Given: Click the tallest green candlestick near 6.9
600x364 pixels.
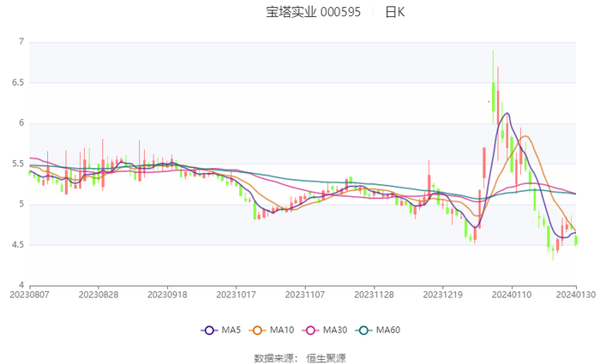Looking at the screenshot, I should pos(493,97).
